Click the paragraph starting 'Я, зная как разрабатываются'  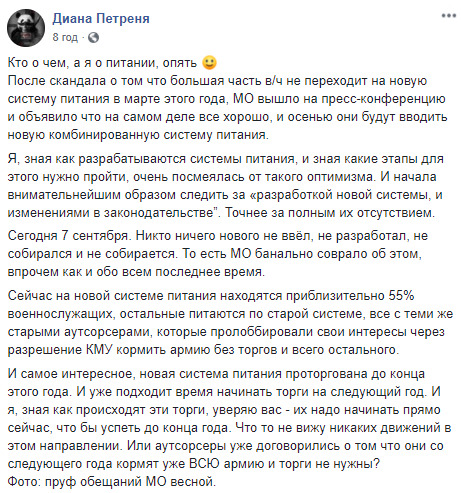[x=226, y=186]
